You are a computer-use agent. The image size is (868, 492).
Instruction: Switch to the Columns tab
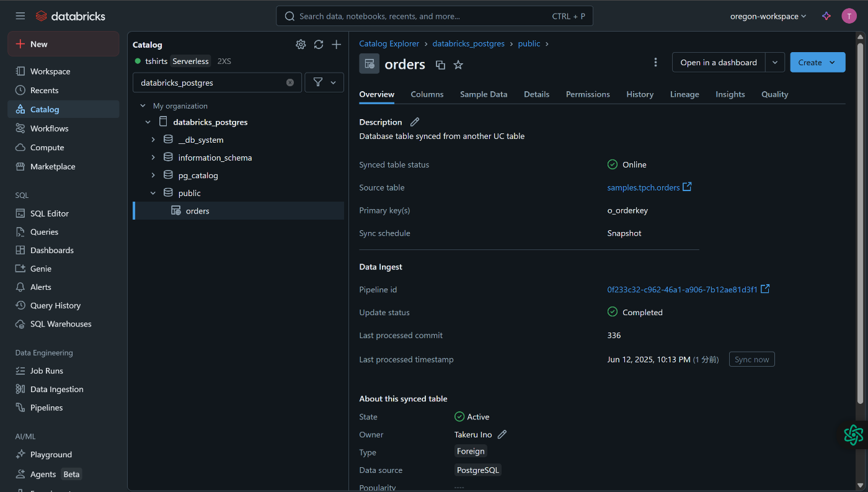click(427, 94)
